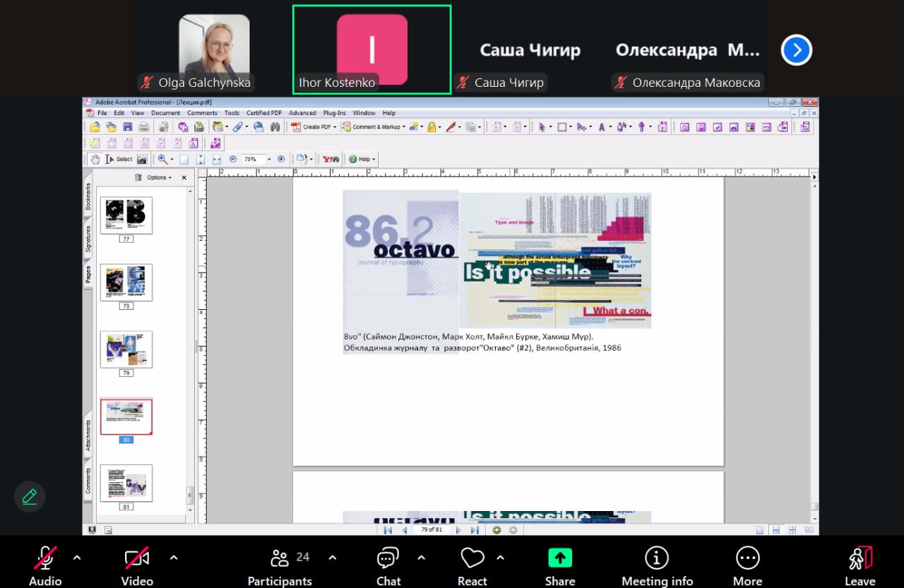904x588 pixels.
Task: Unmute microphone with the Audio button
Action: pyautogui.click(x=45, y=565)
